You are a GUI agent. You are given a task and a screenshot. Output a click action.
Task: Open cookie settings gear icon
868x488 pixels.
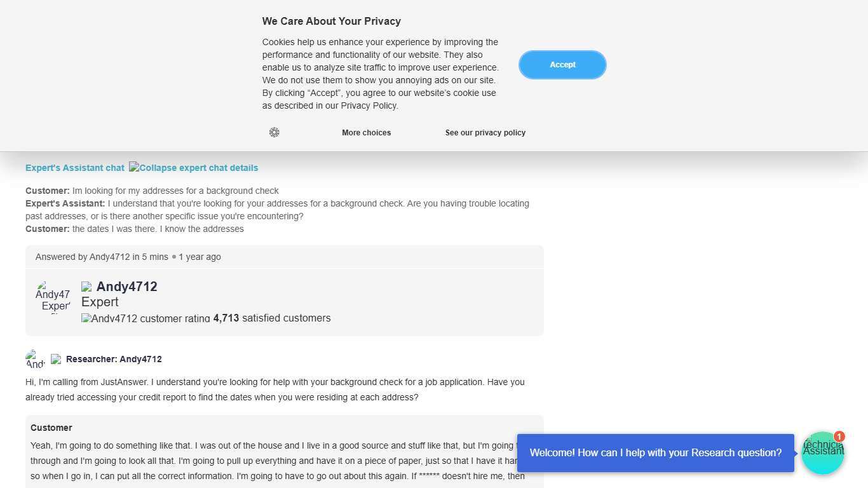(275, 132)
